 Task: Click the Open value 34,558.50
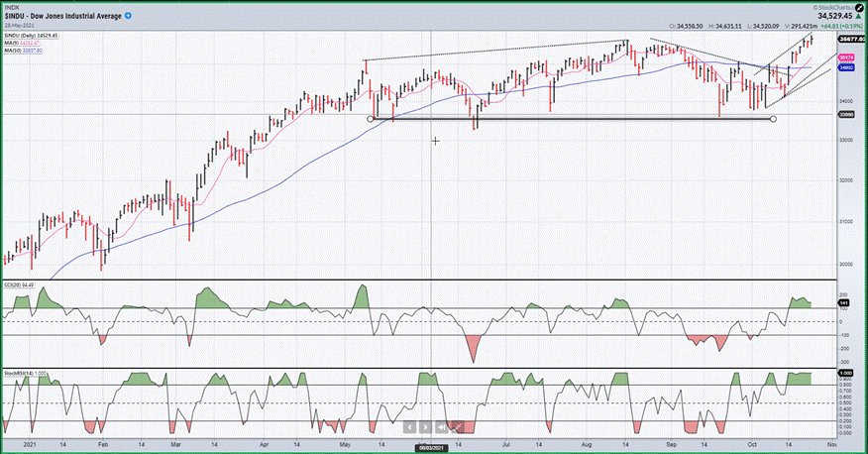(690, 26)
